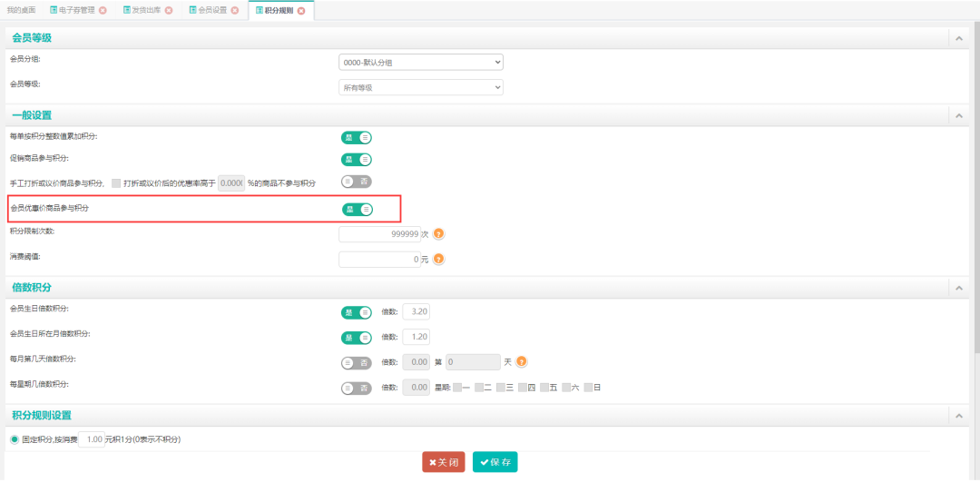
Task: Toggle 会员优惠价商品参与积分 switch
Action: (358, 210)
